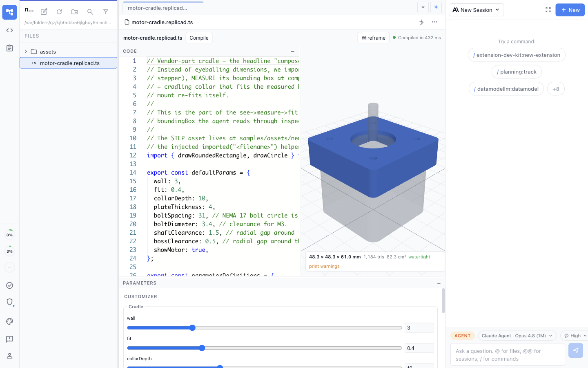Open the feedback message icon
The height and width of the screenshot is (368, 588).
(9, 339)
